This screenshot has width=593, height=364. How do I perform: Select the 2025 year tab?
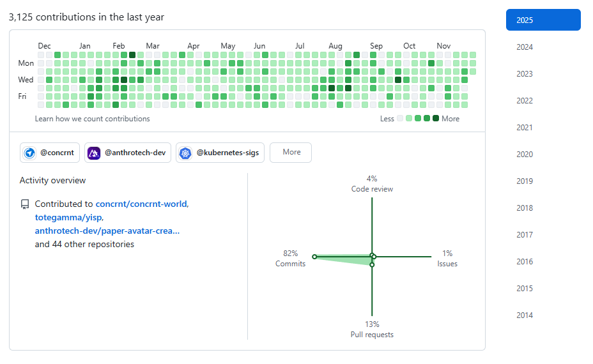pyautogui.click(x=543, y=20)
